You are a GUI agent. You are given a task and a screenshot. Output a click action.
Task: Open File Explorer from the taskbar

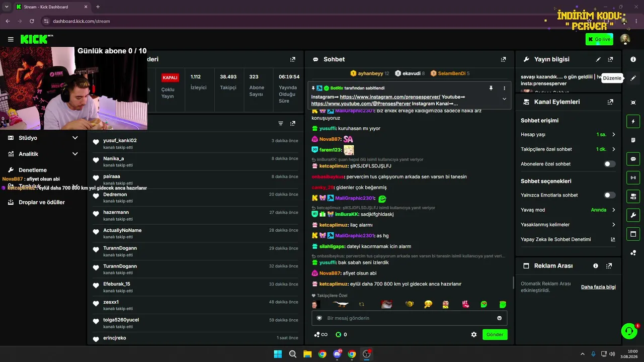click(x=307, y=354)
